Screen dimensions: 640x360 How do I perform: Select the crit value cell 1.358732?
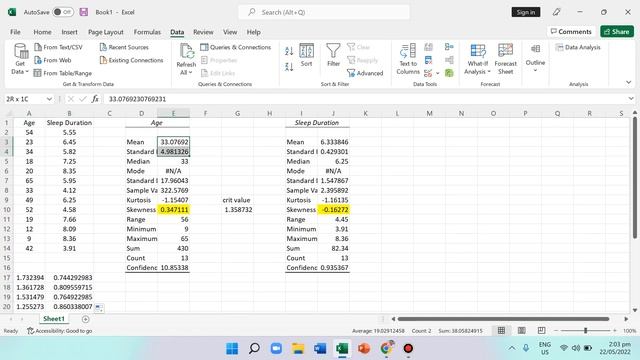[x=238, y=210]
